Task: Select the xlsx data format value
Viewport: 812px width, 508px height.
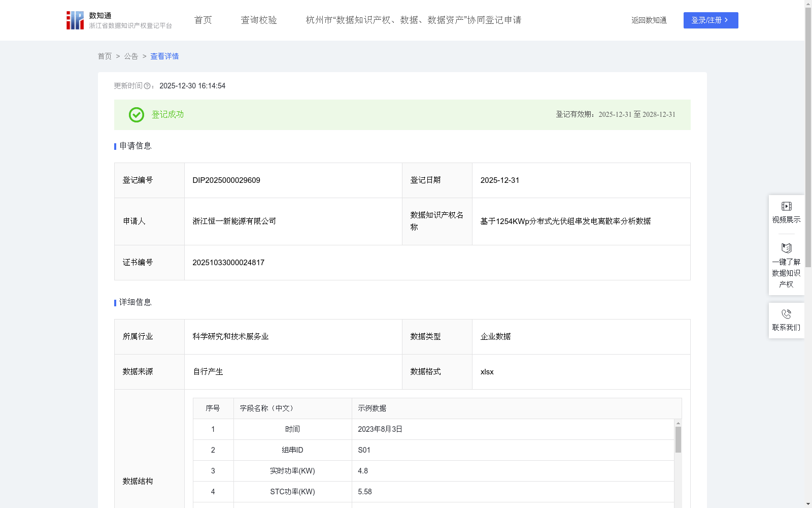Action: [487, 372]
